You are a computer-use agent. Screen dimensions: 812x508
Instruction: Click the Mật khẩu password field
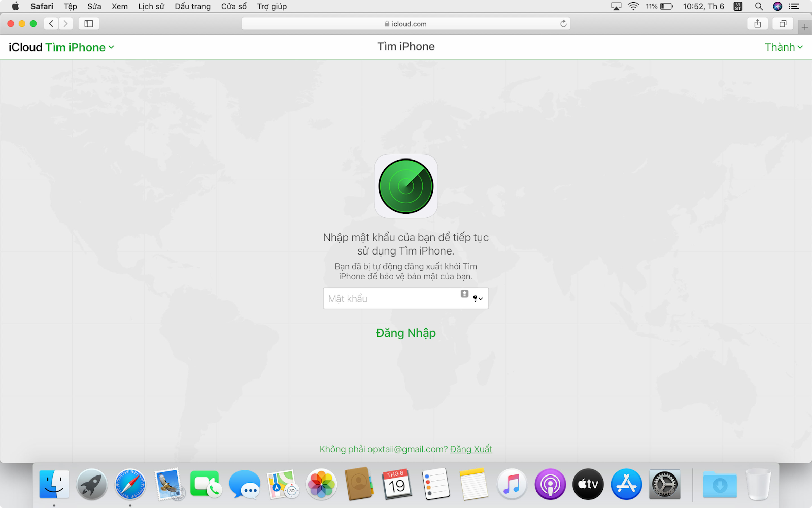coord(406,299)
